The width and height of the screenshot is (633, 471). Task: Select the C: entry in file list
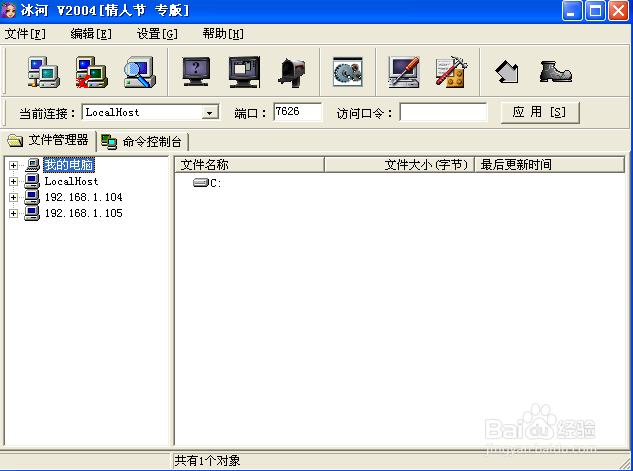point(216,183)
